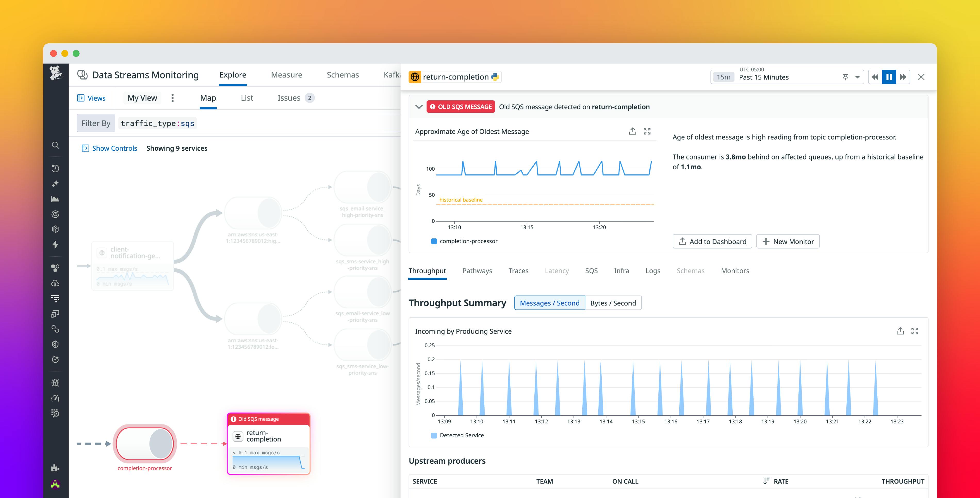This screenshot has height=498, width=980.
Task: Click the lightning Events icon in sidebar
Action: (55, 245)
